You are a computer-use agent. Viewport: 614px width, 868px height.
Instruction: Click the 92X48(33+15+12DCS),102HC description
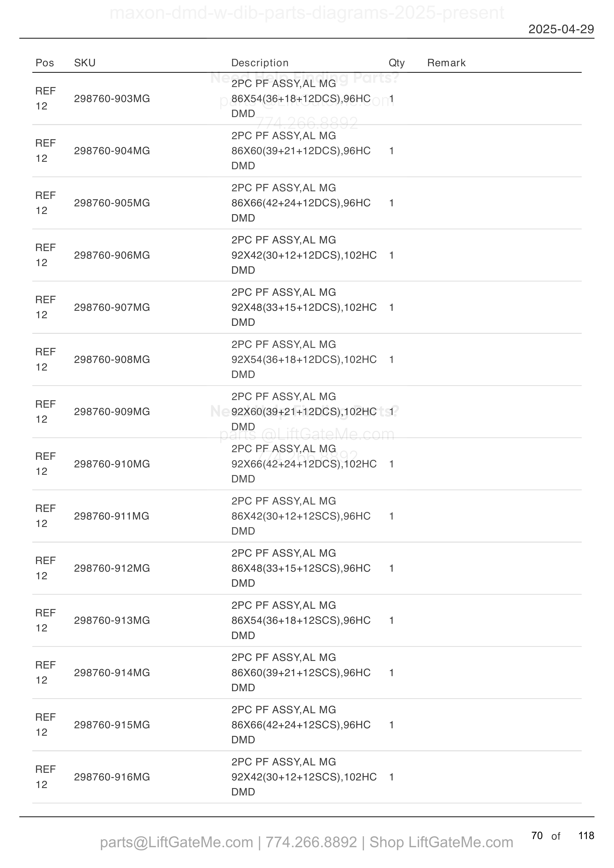(x=304, y=307)
